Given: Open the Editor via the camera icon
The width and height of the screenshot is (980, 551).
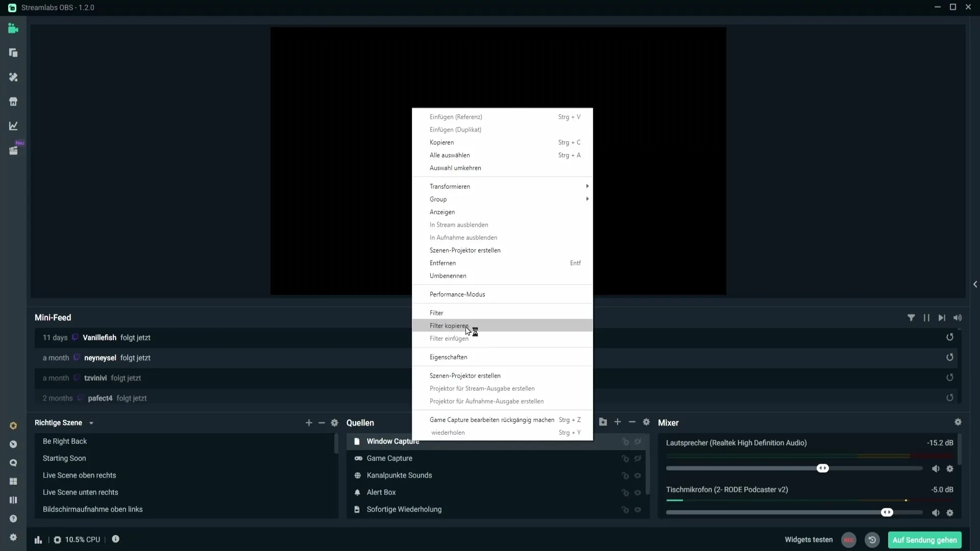Looking at the screenshot, I should 13,29.
